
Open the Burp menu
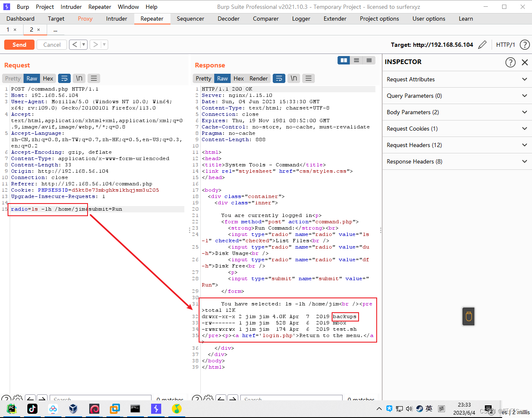click(x=23, y=7)
